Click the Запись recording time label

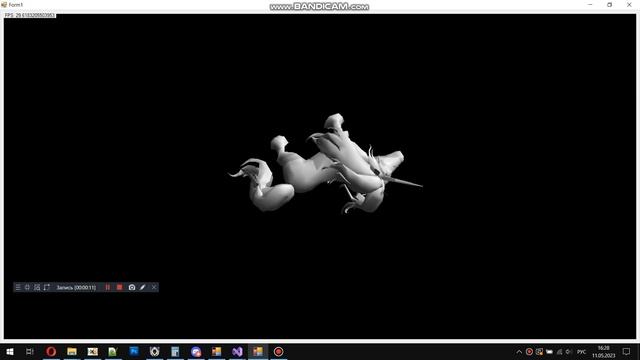pos(76,288)
